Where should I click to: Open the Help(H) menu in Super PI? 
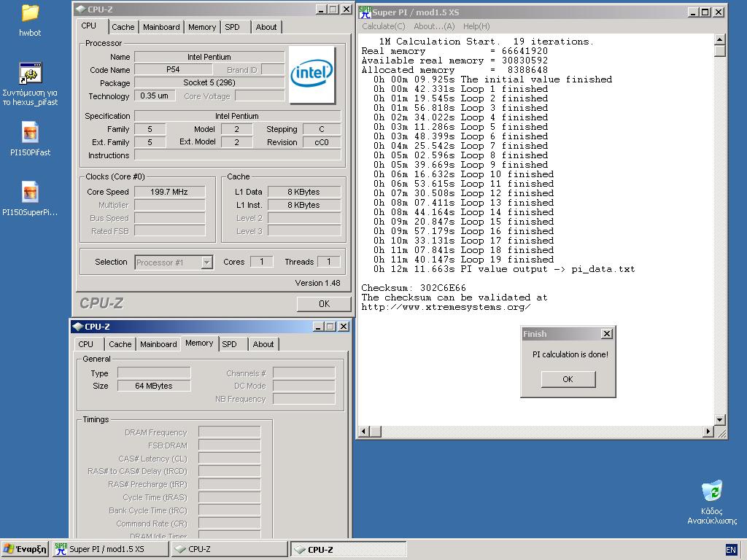pos(476,26)
